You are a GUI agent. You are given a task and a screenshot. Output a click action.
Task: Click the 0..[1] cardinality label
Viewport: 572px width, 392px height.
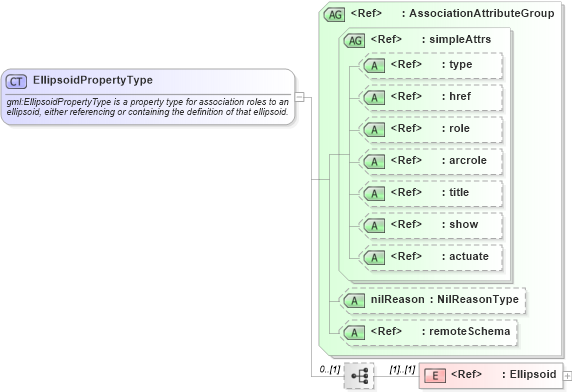pos(330,369)
